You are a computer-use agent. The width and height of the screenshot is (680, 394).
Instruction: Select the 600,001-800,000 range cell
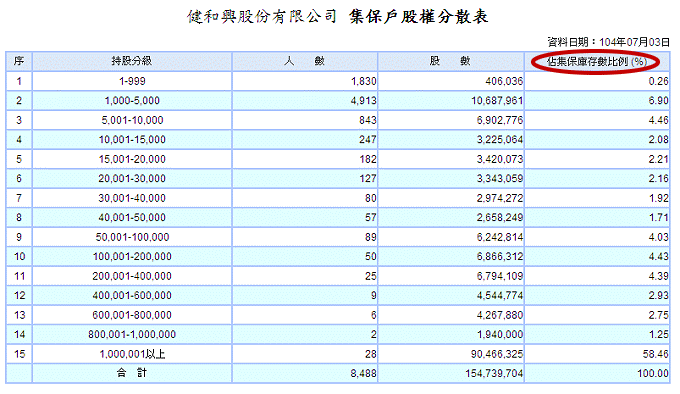point(132,315)
